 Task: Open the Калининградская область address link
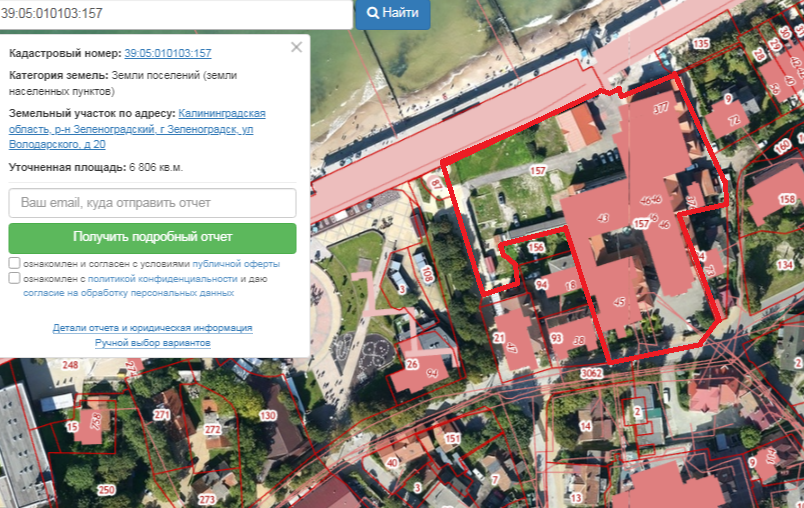[x=221, y=114]
